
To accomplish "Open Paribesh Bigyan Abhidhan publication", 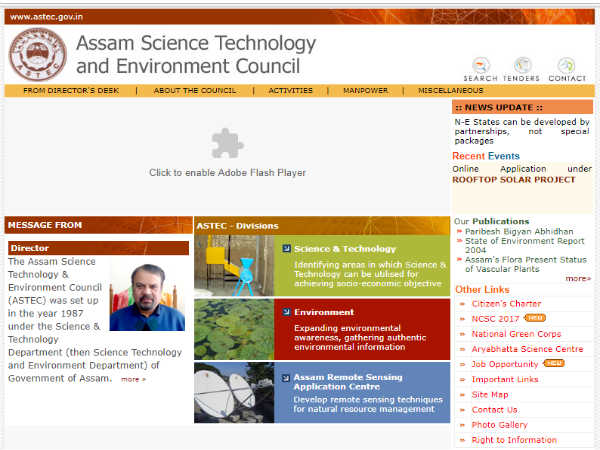I will [519, 232].
